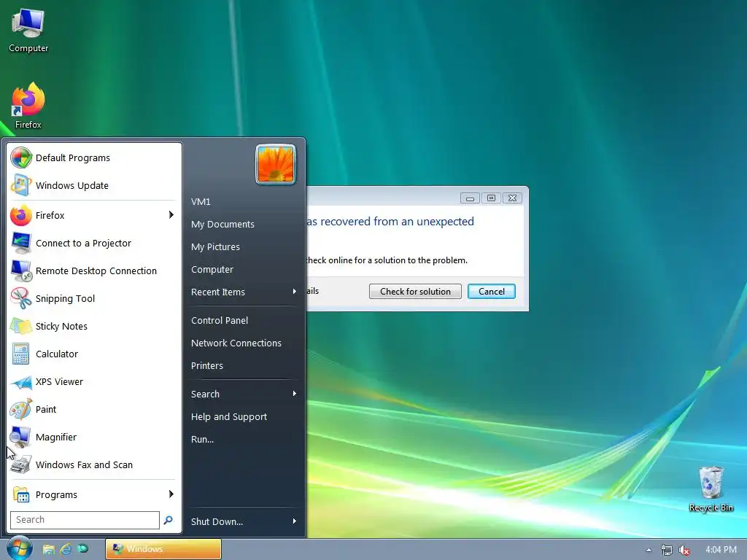Close the recovery dialog window

coord(512,198)
